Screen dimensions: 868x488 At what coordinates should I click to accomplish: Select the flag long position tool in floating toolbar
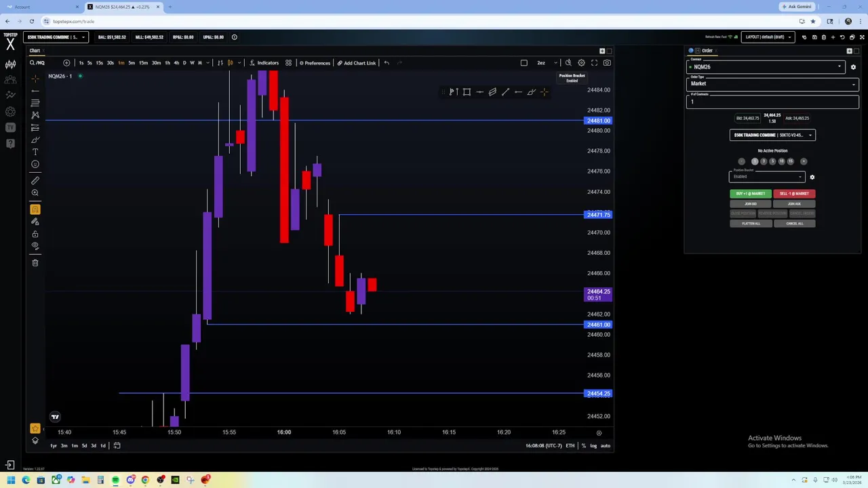coord(454,92)
